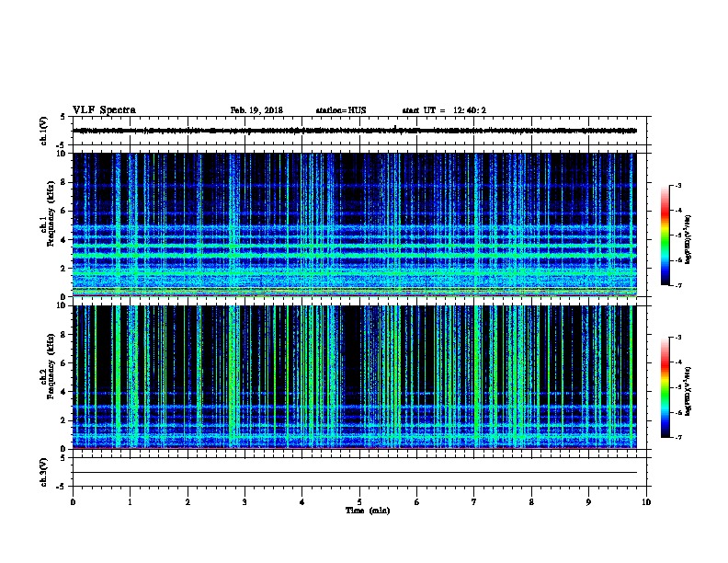Click the "ch.1(V)" axis label
The image size is (728, 563).
pos(44,131)
